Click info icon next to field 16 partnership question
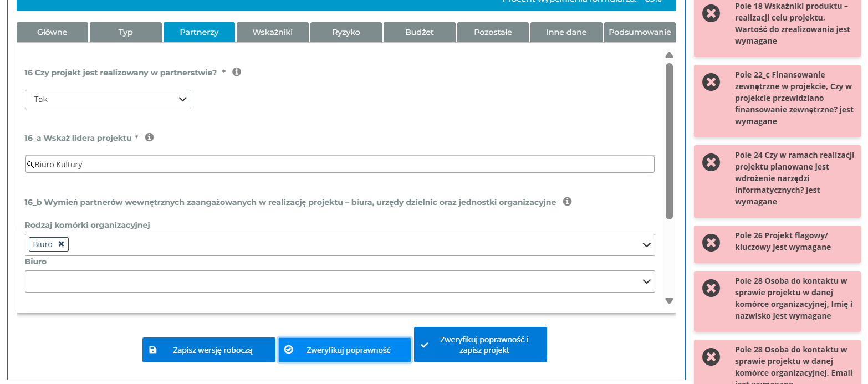Viewport: 868px width, 384px height. (x=237, y=72)
